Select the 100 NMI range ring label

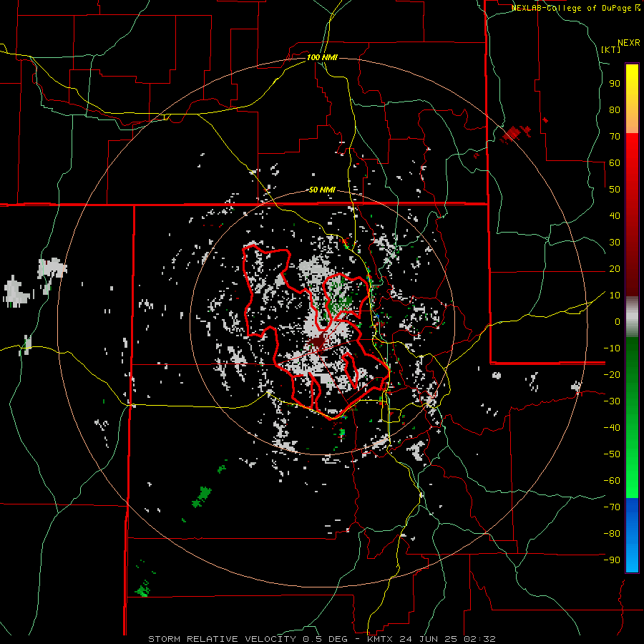(x=322, y=57)
